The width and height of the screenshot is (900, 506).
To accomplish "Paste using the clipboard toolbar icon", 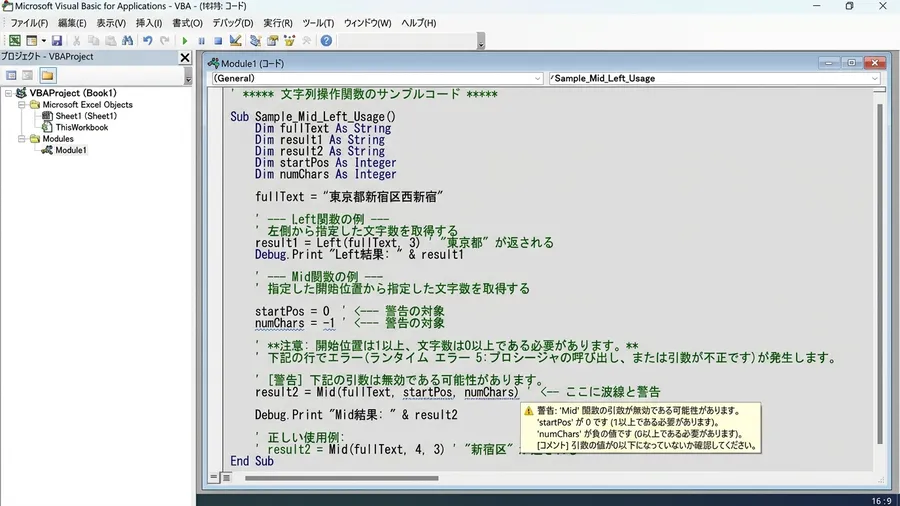I will 110,41.
